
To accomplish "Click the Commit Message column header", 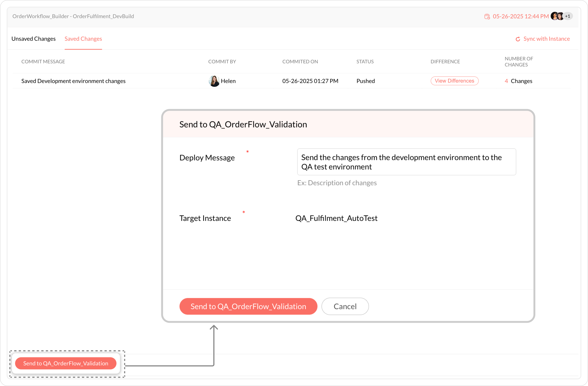I will [x=43, y=61].
